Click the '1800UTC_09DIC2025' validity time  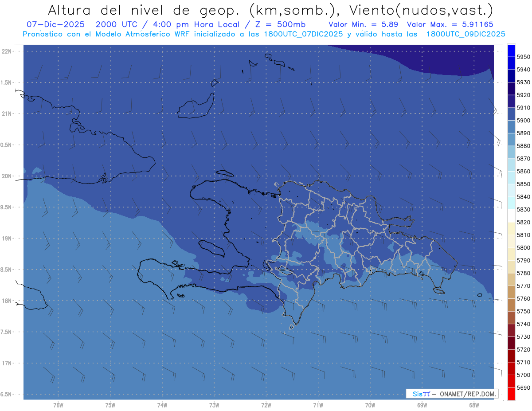pyautogui.click(x=465, y=34)
